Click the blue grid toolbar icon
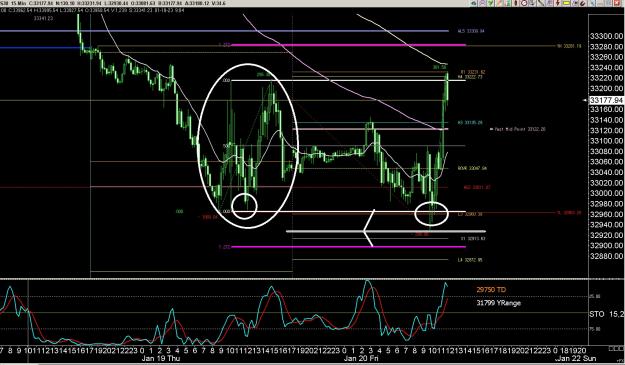Viewport: 625px width, 365px height. coord(550,3)
